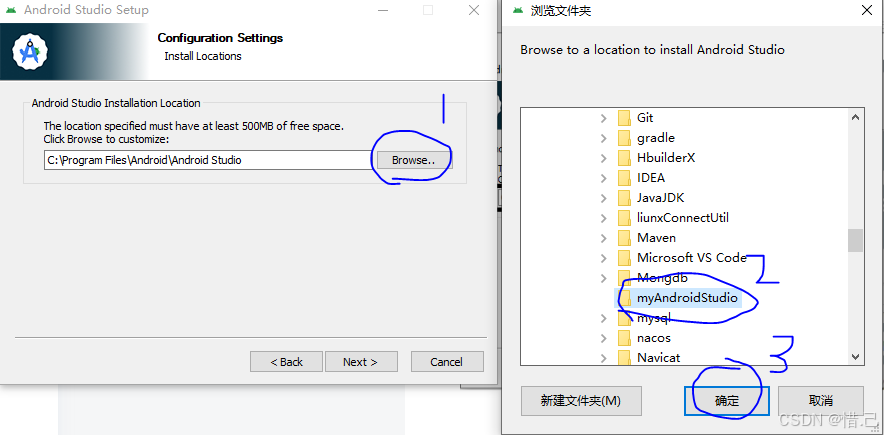Go back with the < Back button

286,362
